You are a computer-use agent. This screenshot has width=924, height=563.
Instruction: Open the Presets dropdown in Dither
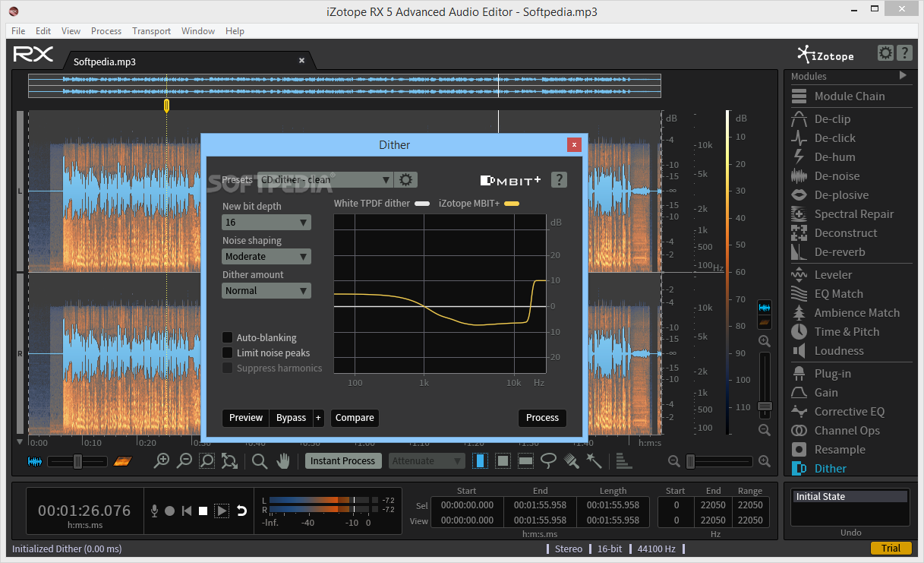point(325,180)
